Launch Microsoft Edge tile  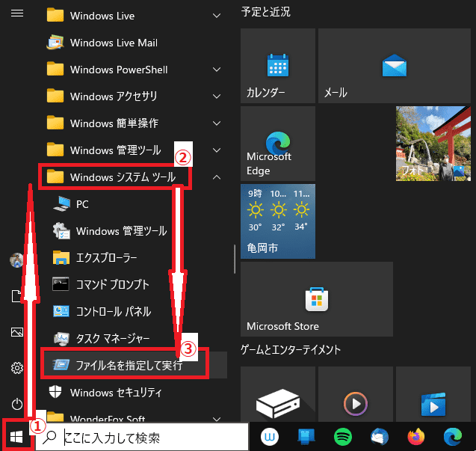click(x=276, y=144)
